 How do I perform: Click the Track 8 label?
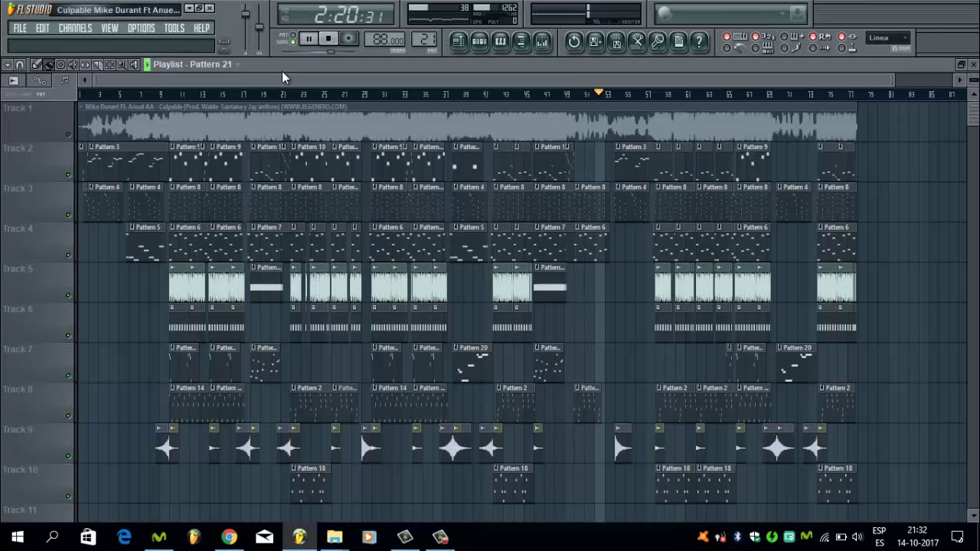coord(18,389)
